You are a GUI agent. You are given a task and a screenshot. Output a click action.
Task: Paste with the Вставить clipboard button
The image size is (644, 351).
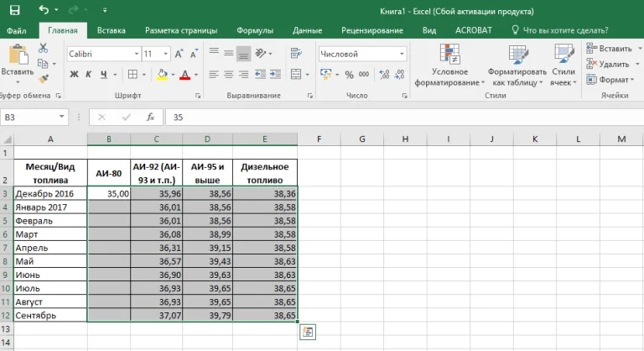tap(18, 60)
